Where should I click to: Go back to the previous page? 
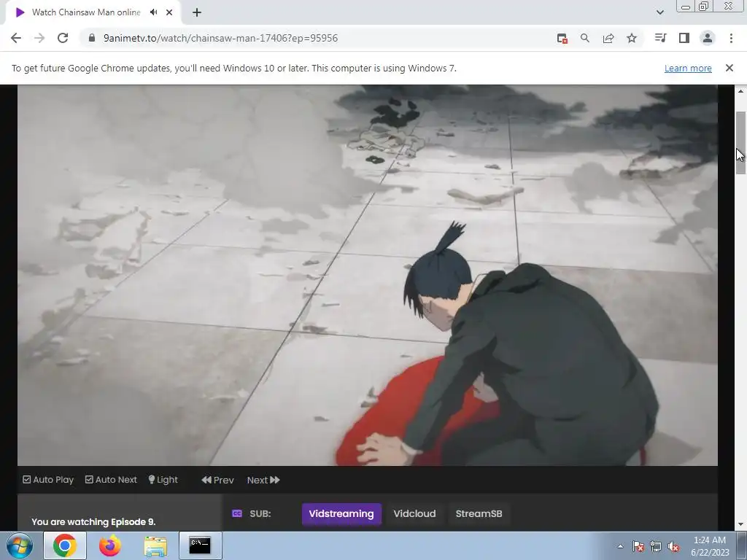pyautogui.click(x=16, y=38)
